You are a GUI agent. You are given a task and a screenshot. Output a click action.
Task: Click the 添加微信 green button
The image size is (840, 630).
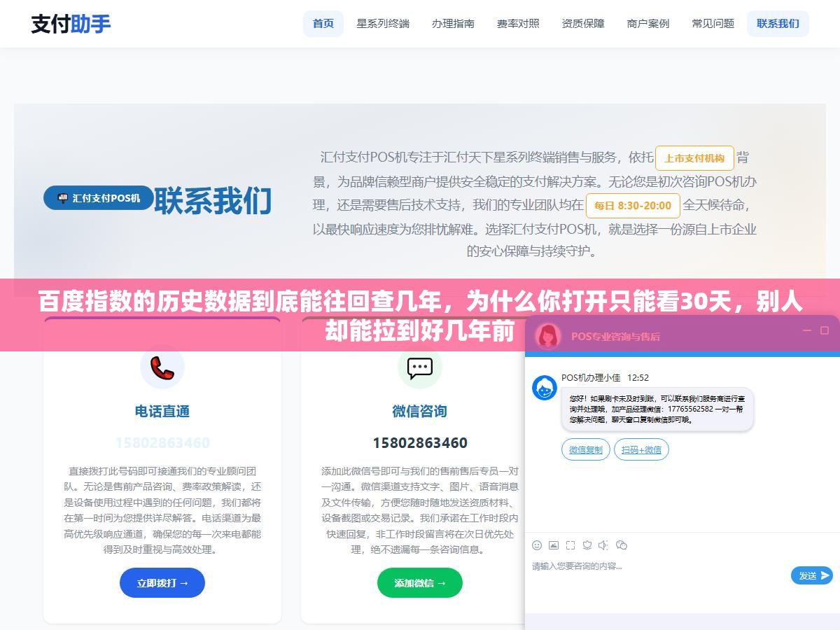420,582
